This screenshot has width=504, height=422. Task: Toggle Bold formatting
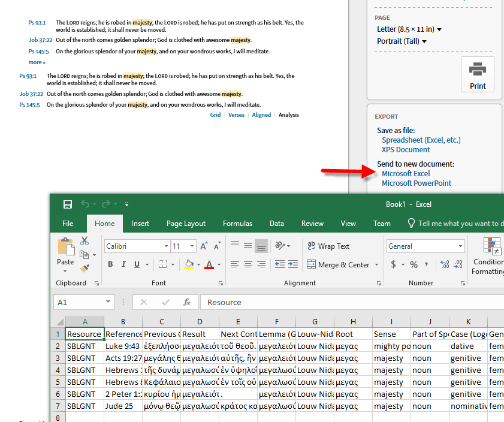tap(110, 264)
